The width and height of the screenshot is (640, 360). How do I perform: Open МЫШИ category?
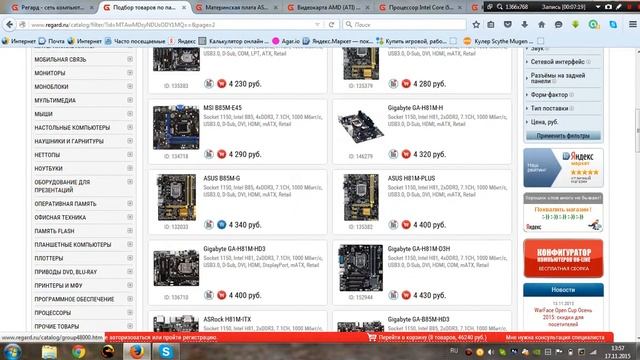point(43,114)
